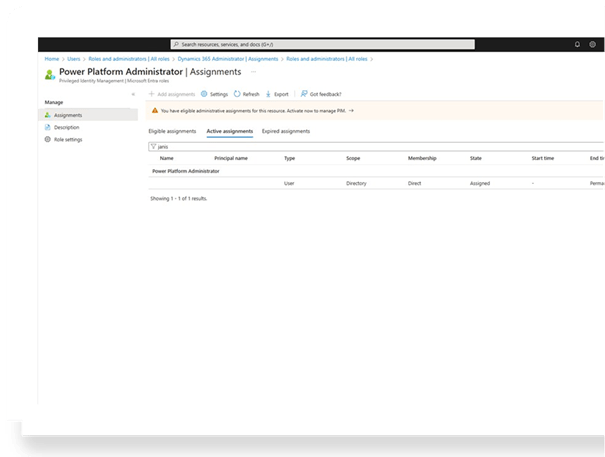Click the Settings gear in the toolbar
The width and height of the screenshot is (605, 457).
pos(205,93)
